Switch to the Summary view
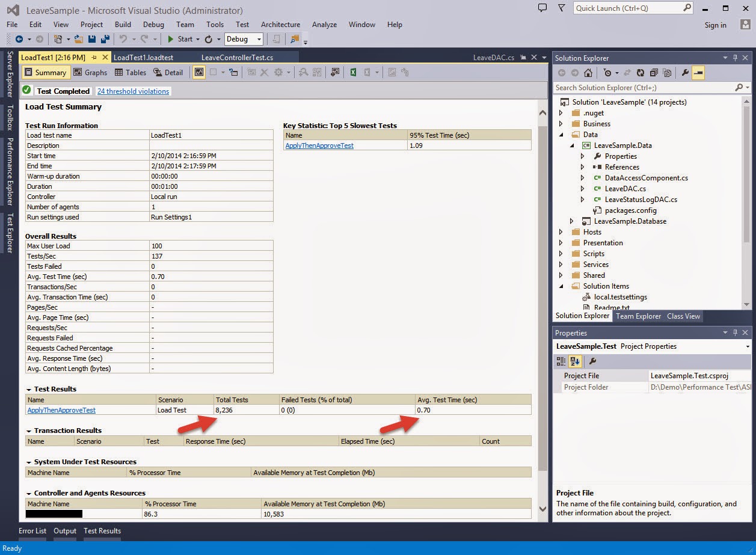This screenshot has height=555, width=756. tap(45, 72)
